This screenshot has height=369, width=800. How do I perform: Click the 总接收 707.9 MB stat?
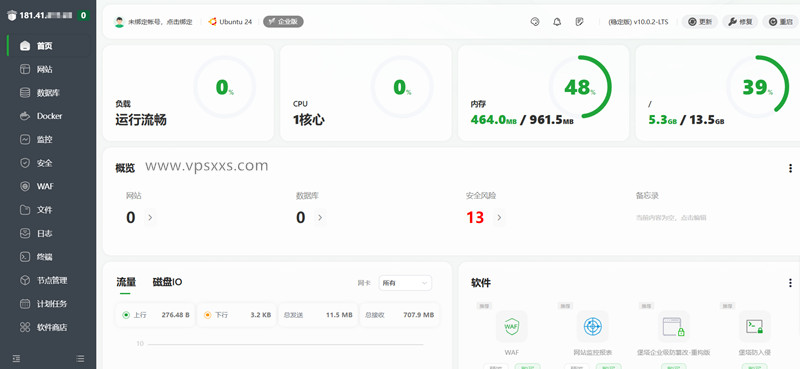coord(399,315)
